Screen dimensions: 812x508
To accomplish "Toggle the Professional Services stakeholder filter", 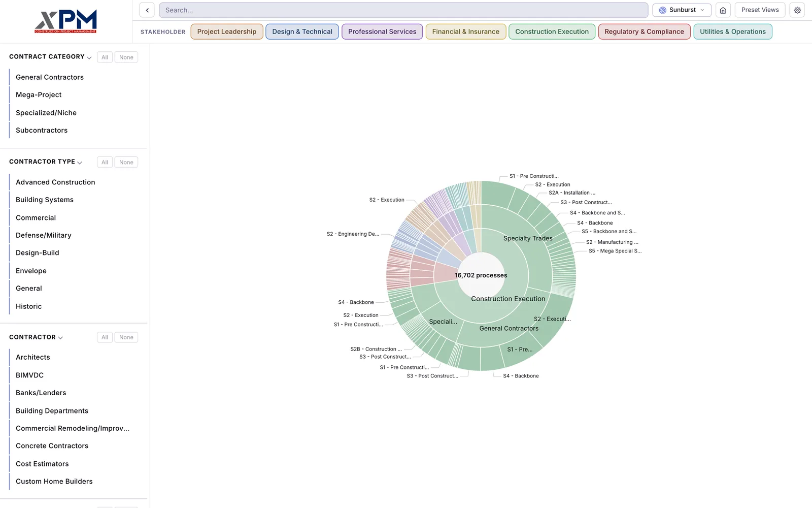I will 382,31.
